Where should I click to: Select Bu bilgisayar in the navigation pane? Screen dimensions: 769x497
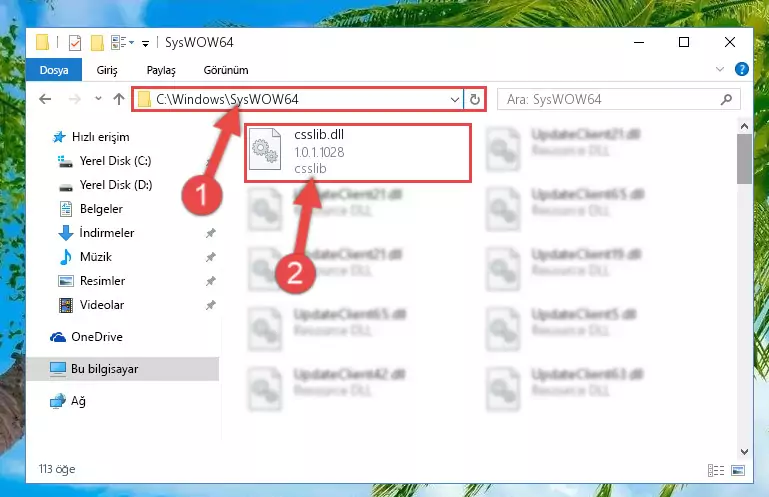pos(123,369)
